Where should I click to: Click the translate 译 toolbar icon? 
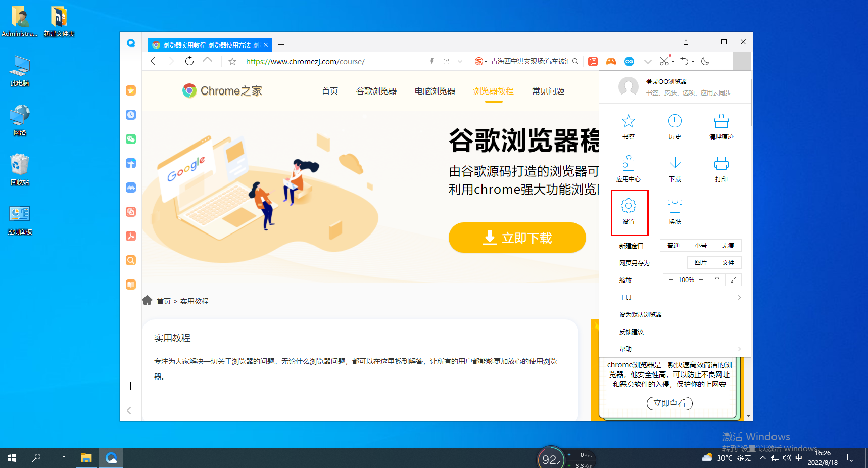pos(593,61)
